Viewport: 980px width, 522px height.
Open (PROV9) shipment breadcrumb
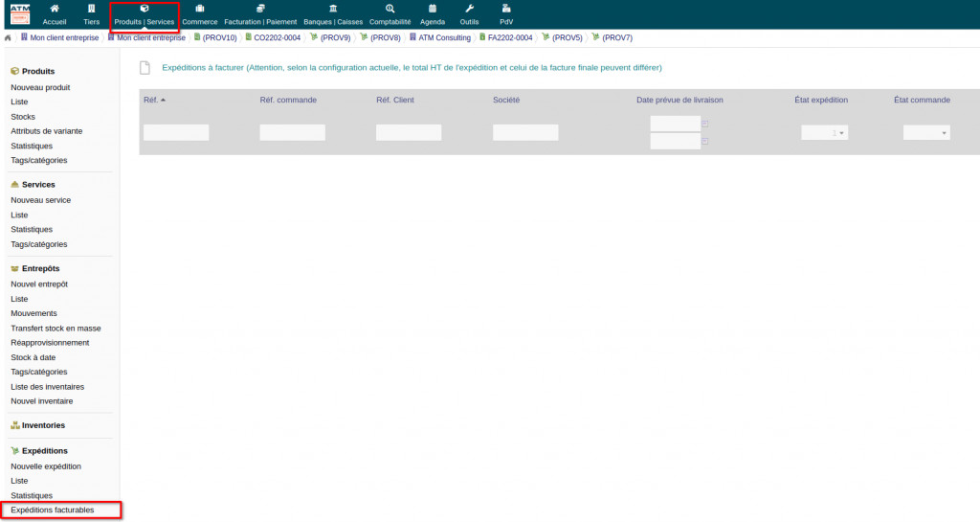[x=330, y=38]
